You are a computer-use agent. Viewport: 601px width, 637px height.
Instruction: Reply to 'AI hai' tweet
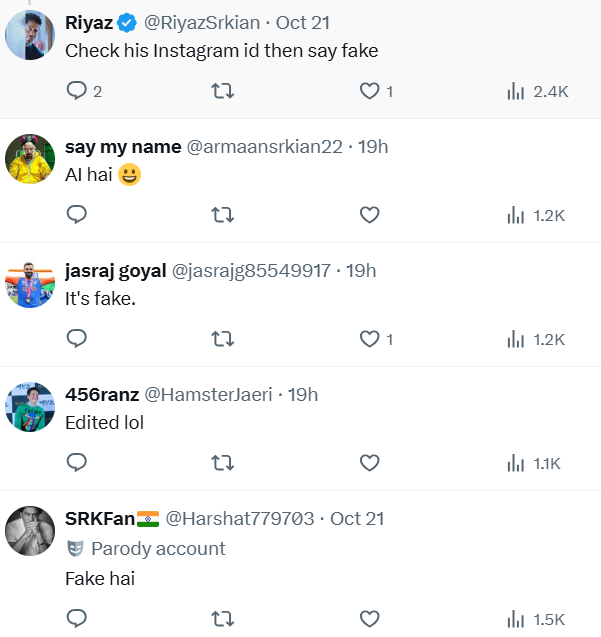click(x=77, y=214)
